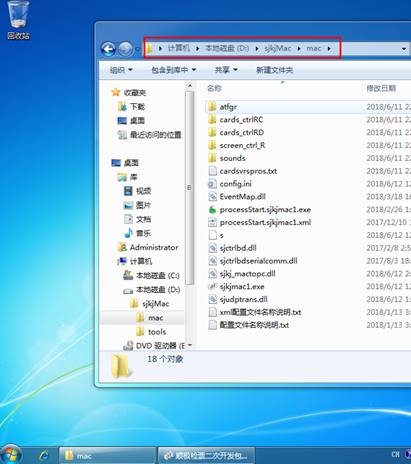Open the 组织 dropdown menu

pyautogui.click(x=121, y=70)
